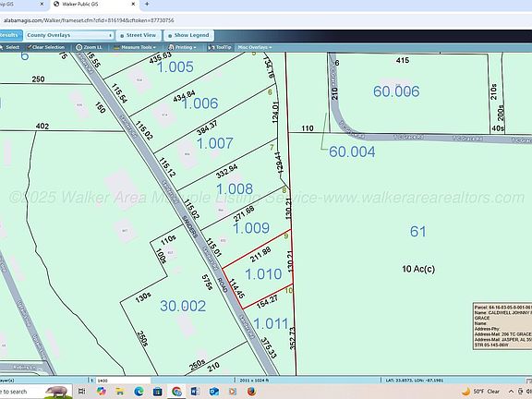532x399 pixels.
Task: Open the Printing dropdown menu
Action: pyautogui.click(x=182, y=47)
